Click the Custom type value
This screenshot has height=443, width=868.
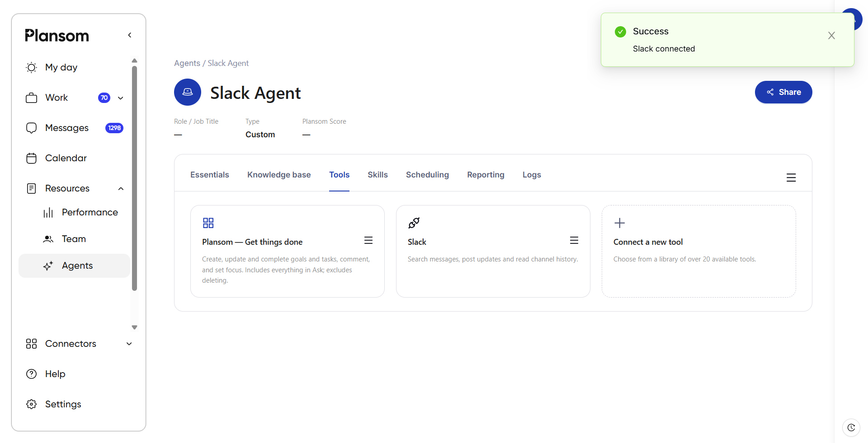click(260, 135)
